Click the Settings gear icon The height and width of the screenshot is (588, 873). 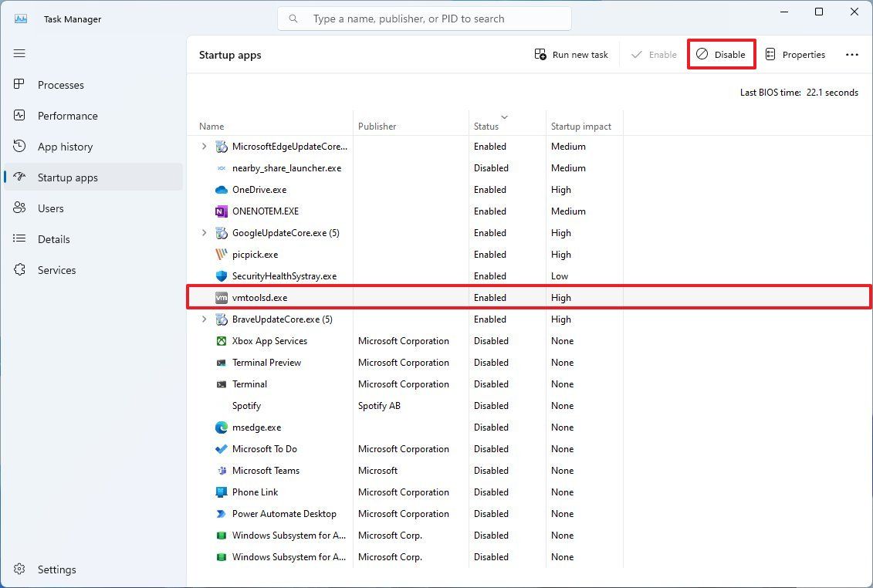point(19,569)
